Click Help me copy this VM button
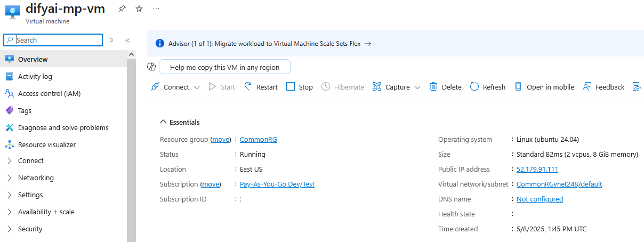Image resolution: width=644 pixels, height=242 pixels. coord(224,67)
